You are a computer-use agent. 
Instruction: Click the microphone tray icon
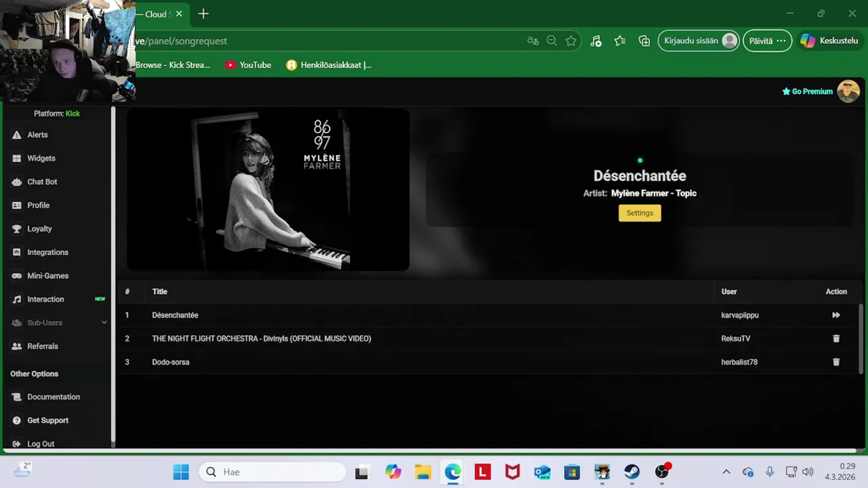pyautogui.click(x=770, y=472)
